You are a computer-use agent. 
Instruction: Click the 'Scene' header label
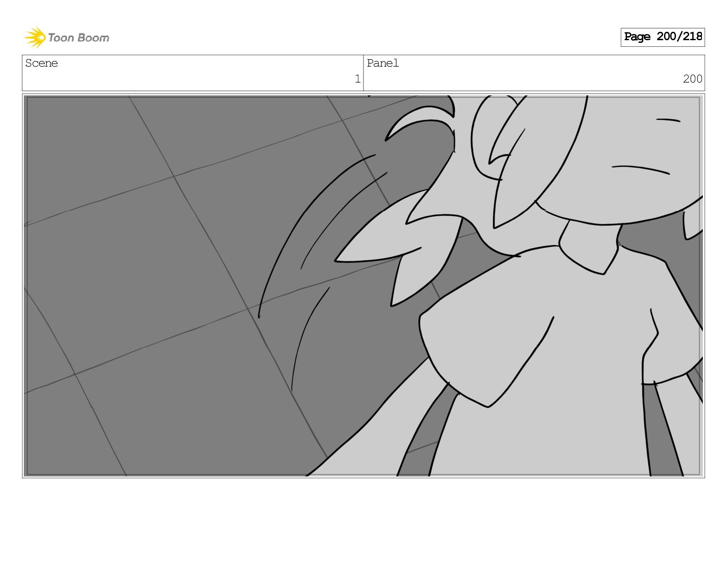41,63
